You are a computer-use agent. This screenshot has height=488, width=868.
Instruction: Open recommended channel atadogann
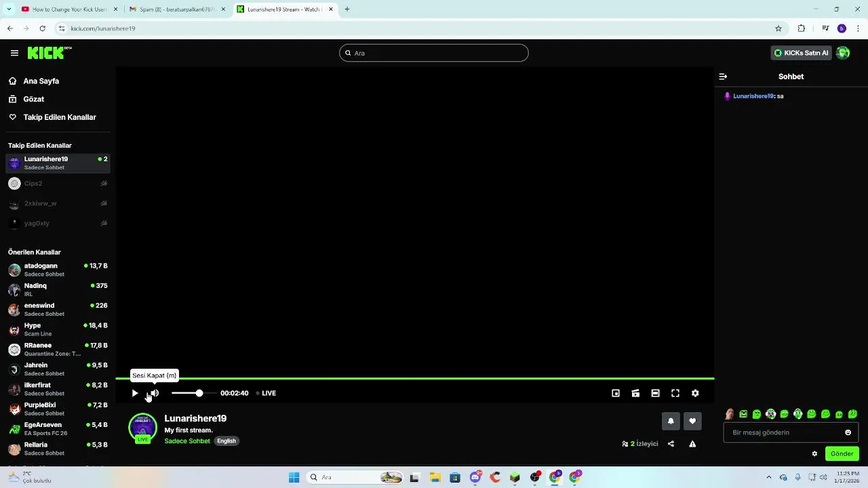pos(58,270)
